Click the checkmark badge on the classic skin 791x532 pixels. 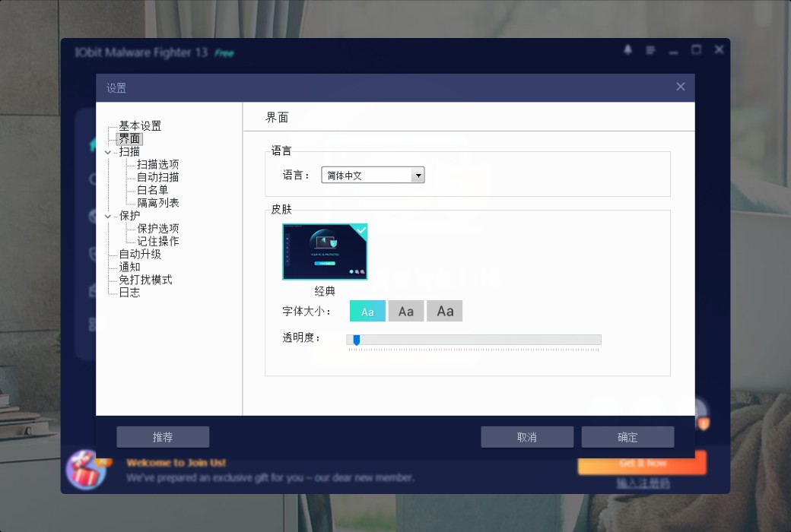point(361,229)
